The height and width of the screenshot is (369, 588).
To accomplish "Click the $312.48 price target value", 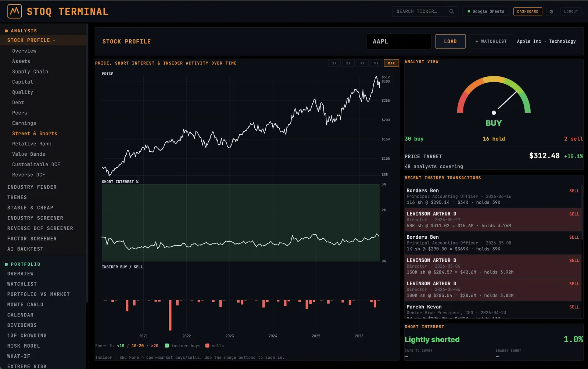I will point(544,156).
